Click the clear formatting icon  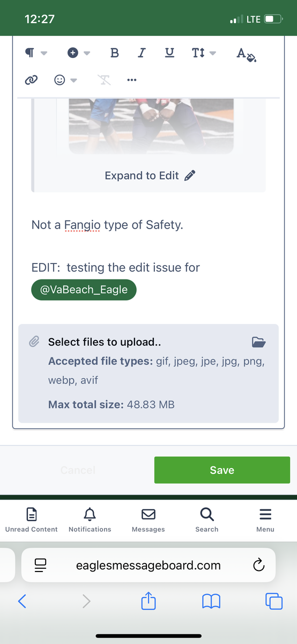[x=104, y=80]
